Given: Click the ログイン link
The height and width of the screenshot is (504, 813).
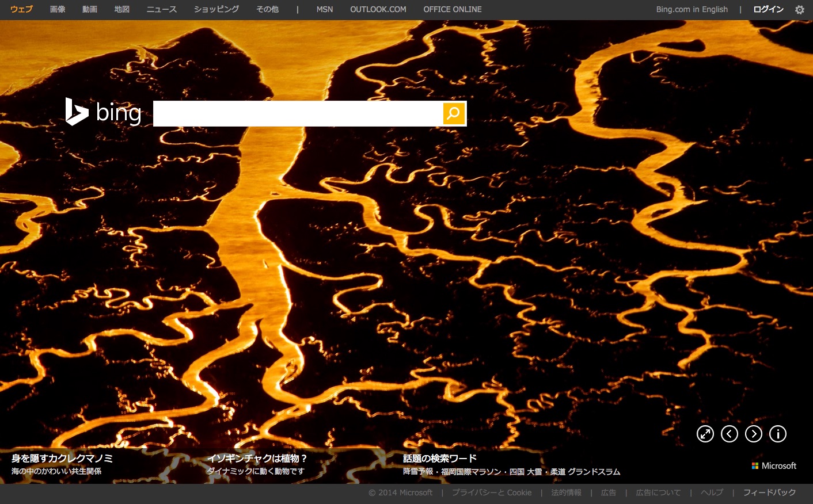Looking at the screenshot, I should click(x=768, y=9).
